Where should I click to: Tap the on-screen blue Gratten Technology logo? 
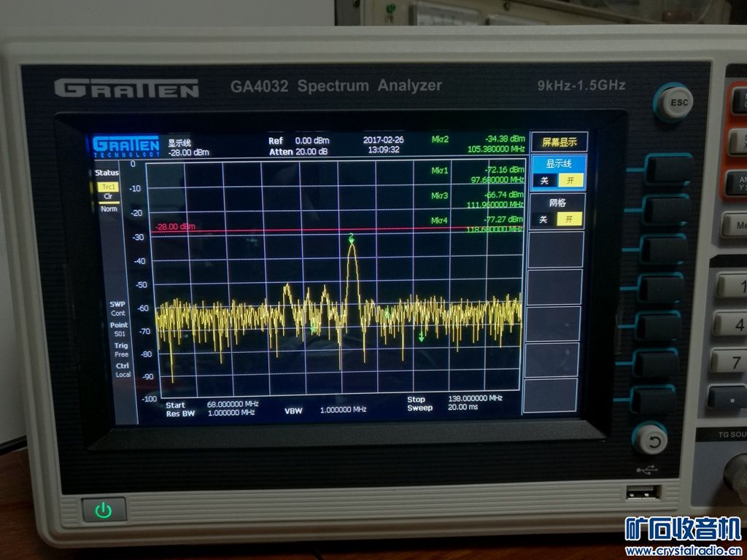pyautogui.click(x=125, y=146)
